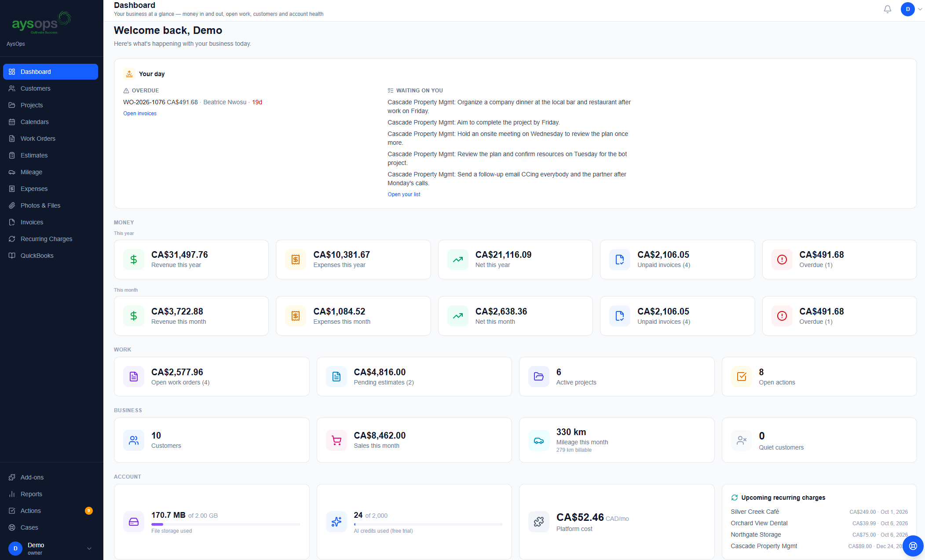Click the Photos & Files paperclip icon
This screenshot has height=560, width=925.
[x=12, y=205]
